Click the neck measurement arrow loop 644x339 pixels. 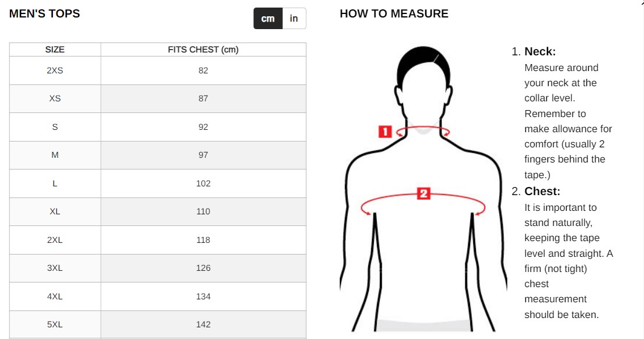[423, 131]
